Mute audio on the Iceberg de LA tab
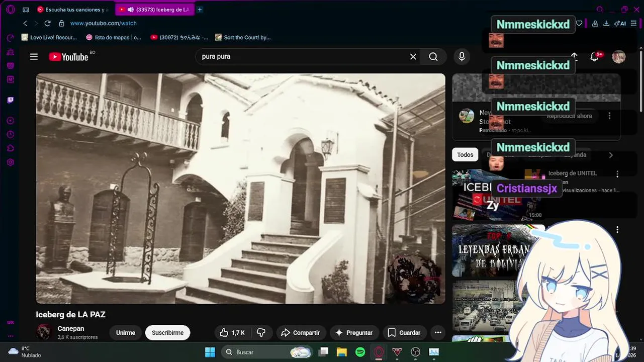 [131, 10]
